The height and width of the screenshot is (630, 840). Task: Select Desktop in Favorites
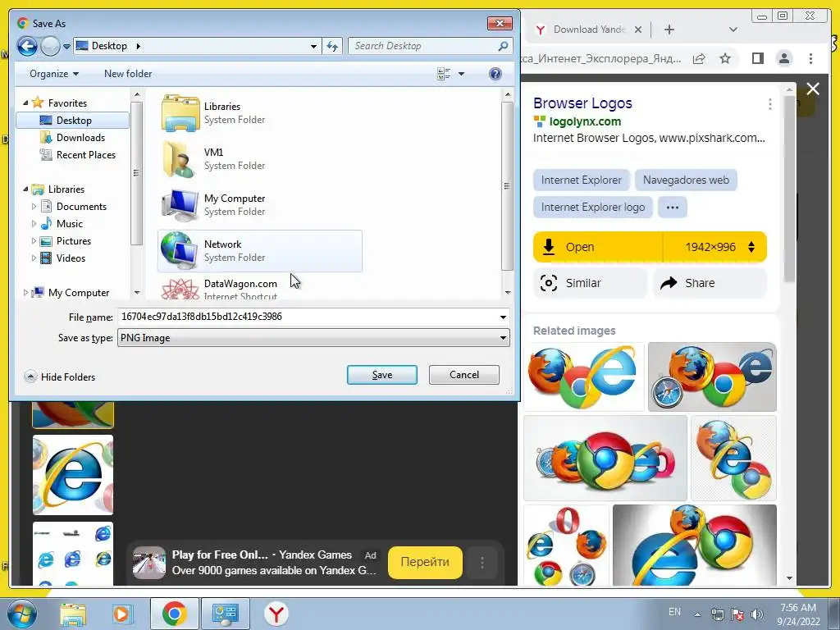pyautogui.click(x=73, y=121)
